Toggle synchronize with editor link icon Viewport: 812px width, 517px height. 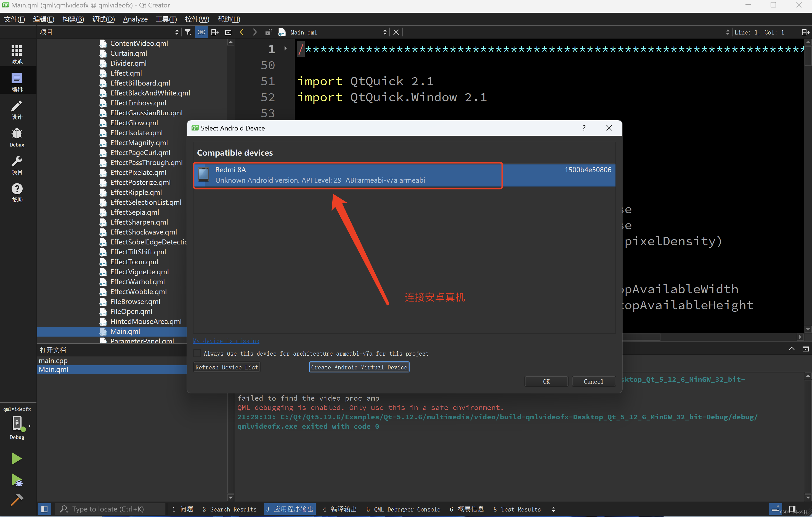pos(201,32)
